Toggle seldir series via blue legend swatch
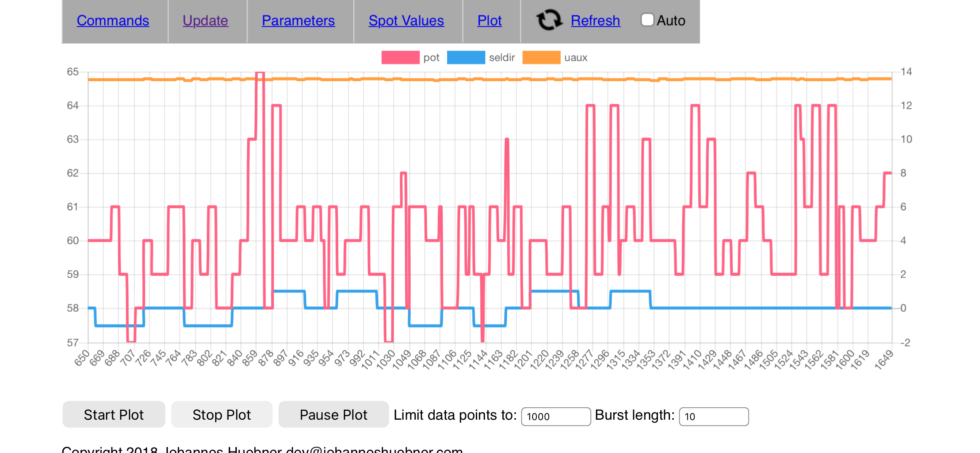The height and width of the screenshot is (453, 980). click(466, 58)
